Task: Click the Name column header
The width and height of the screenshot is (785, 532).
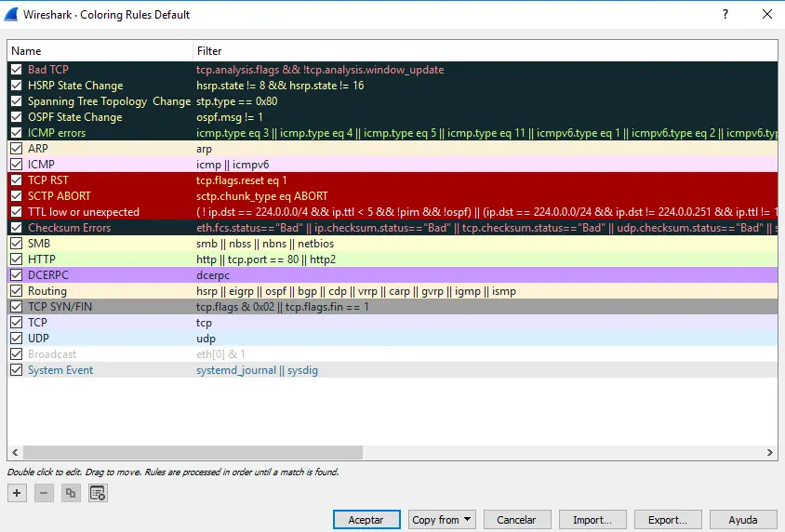Action: [x=100, y=51]
